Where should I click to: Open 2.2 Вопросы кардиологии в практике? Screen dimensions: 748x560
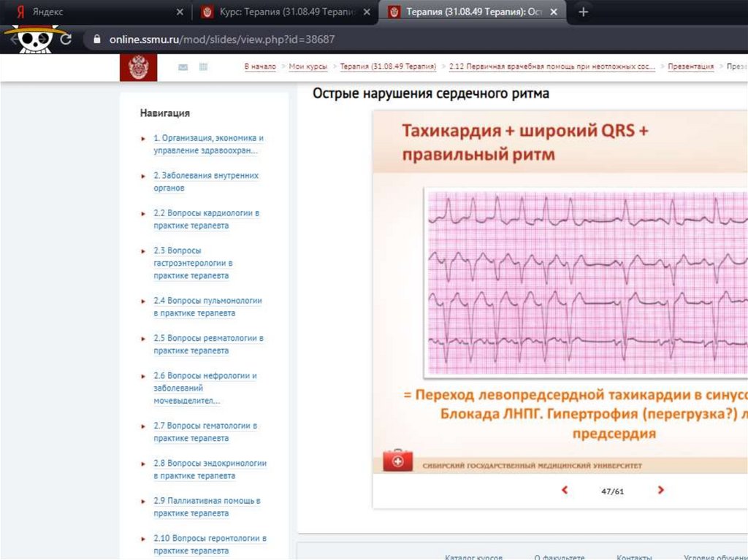(x=207, y=219)
